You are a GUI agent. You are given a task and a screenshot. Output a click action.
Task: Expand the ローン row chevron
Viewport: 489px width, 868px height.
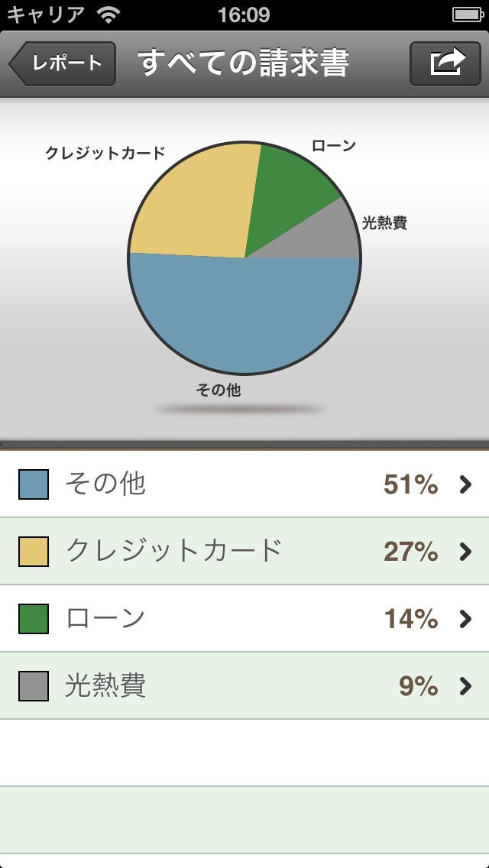pos(465,619)
